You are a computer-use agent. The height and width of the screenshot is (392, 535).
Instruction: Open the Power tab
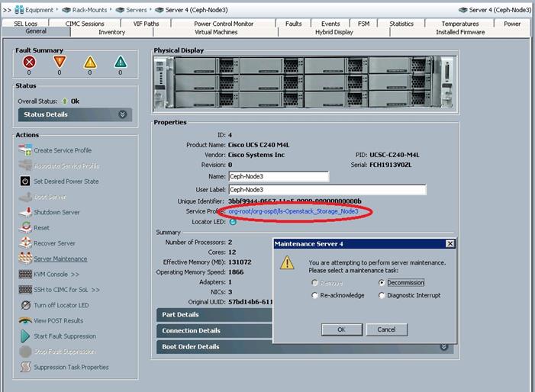(x=512, y=24)
